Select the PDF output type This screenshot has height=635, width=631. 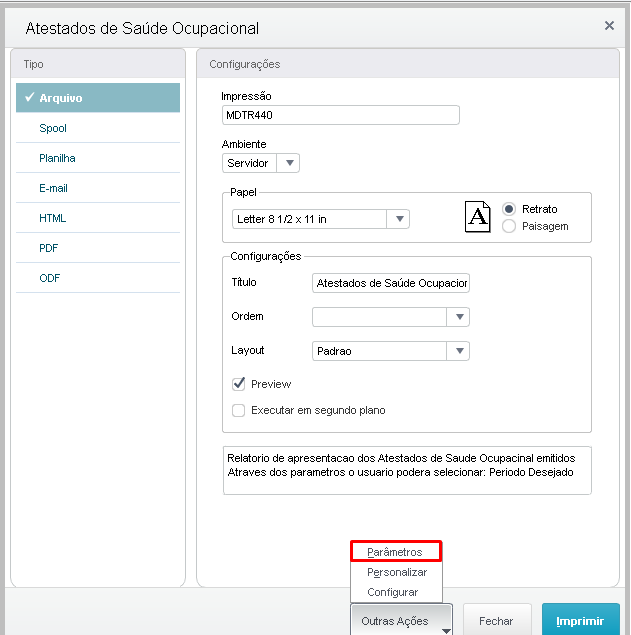[x=98, y=248]
